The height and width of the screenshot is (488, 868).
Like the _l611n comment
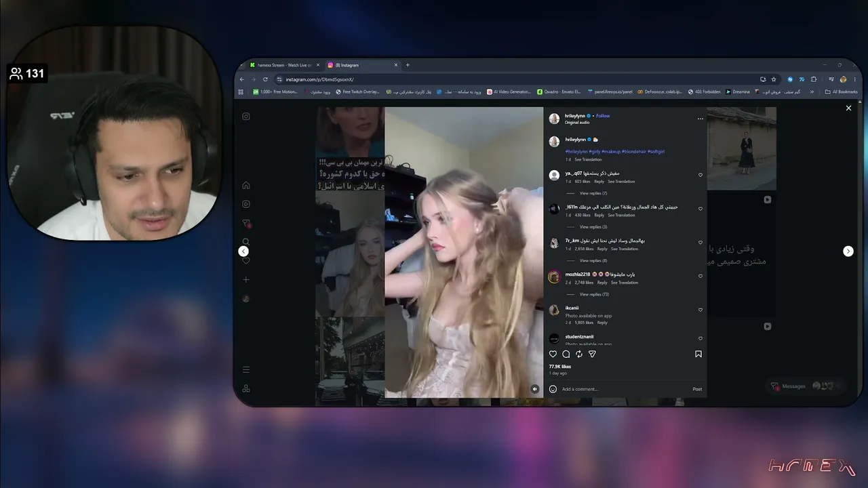pos(701,209)
